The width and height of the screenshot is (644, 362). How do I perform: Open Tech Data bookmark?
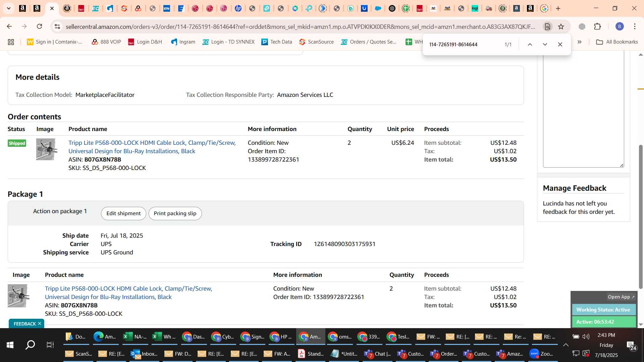[277, 42]
